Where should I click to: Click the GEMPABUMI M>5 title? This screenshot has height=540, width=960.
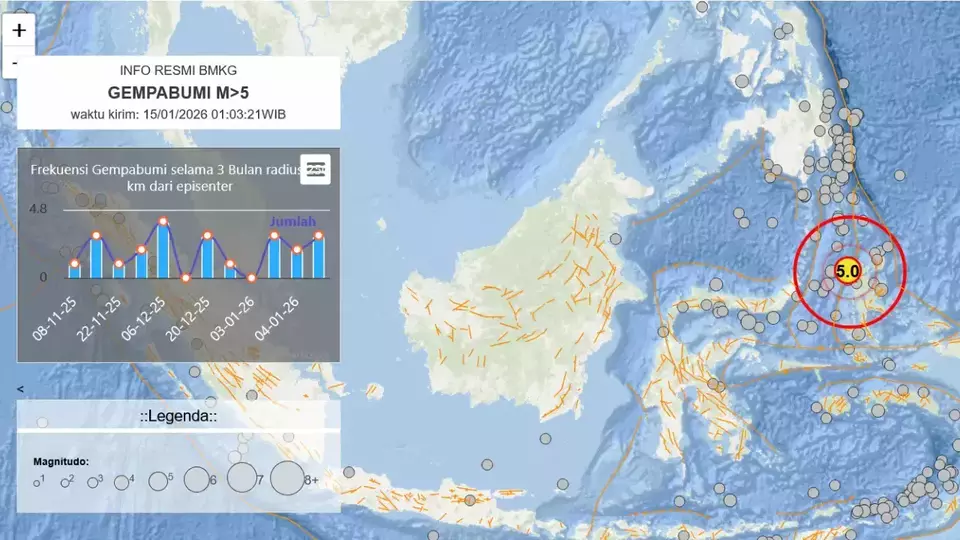tap(178, 92)
